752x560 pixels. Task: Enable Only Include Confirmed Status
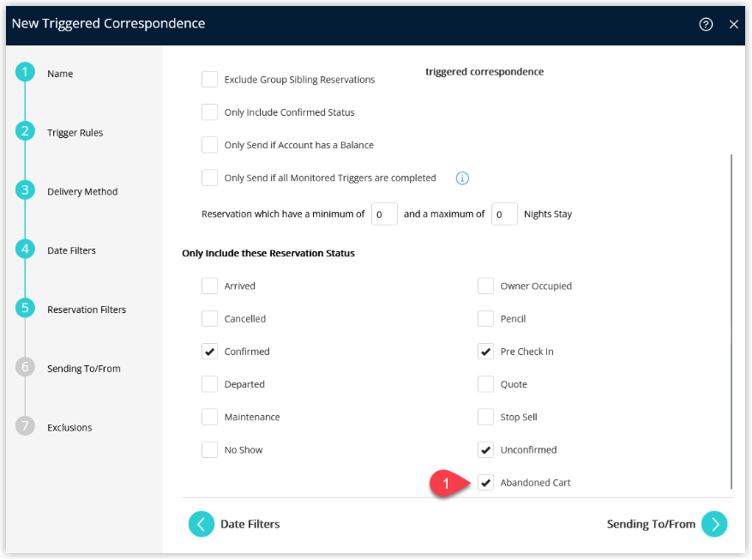[209, 112]
